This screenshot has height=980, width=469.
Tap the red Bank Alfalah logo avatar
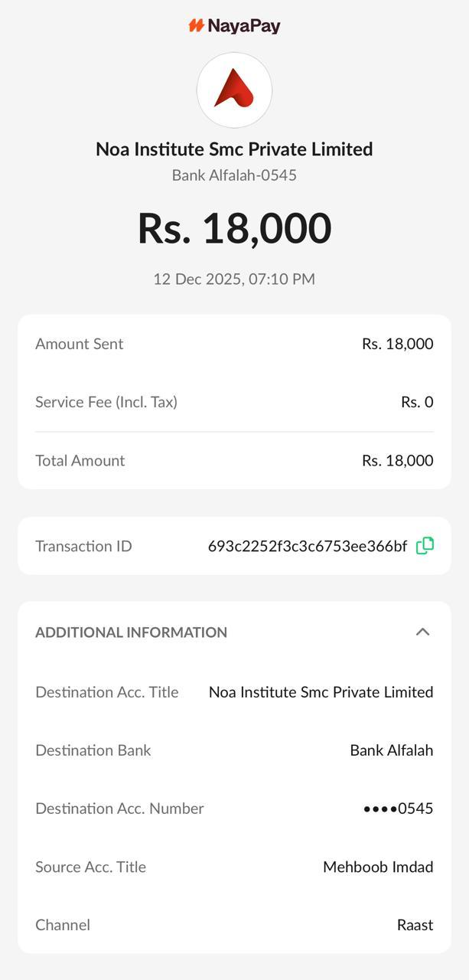tap(234, 90)
